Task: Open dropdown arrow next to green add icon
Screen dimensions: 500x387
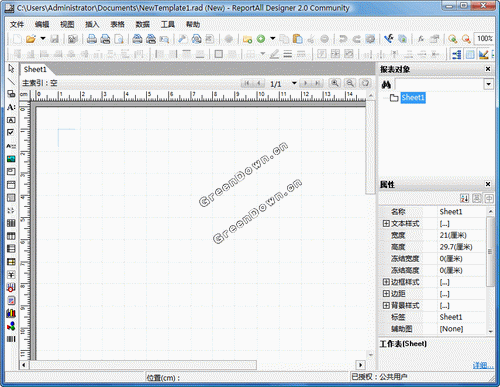Action: coord(273,39)
